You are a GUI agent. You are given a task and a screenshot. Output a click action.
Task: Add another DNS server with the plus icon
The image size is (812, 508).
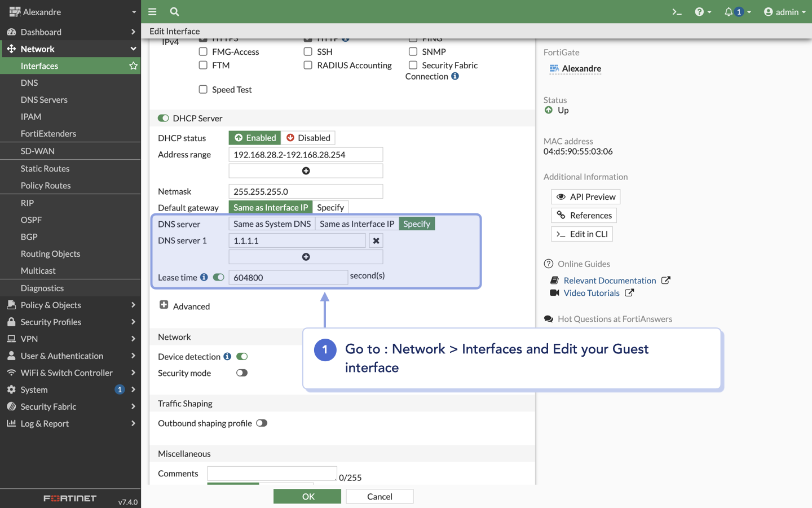coord(306,257)
